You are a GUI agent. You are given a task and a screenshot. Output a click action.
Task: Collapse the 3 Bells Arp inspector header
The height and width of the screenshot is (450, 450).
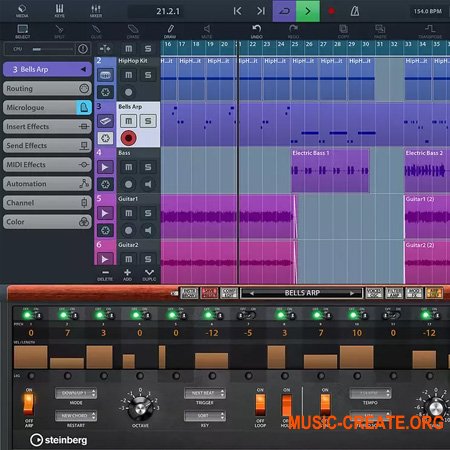pyautogui.click(x=47, y=69)
